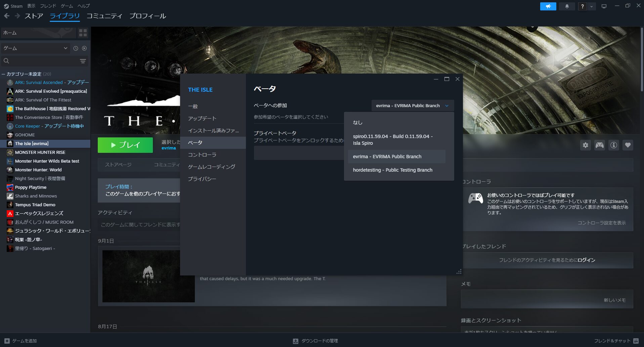Switch to Big Picture mode monitor icon
644x347 pixels.
(604, 6)
